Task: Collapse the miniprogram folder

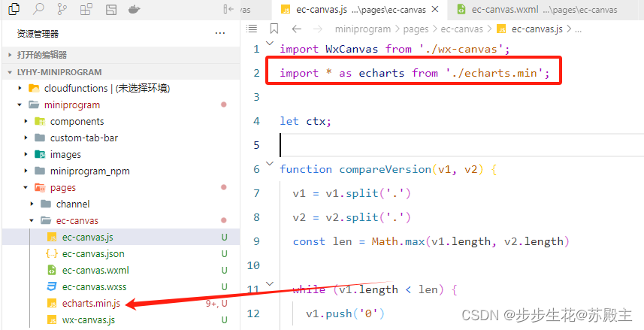Action: (x=20, y=104)
